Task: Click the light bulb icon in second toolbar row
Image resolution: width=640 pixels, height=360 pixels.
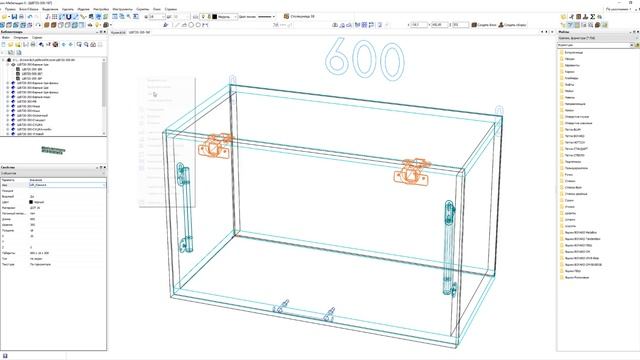Action: click(97, 25)
